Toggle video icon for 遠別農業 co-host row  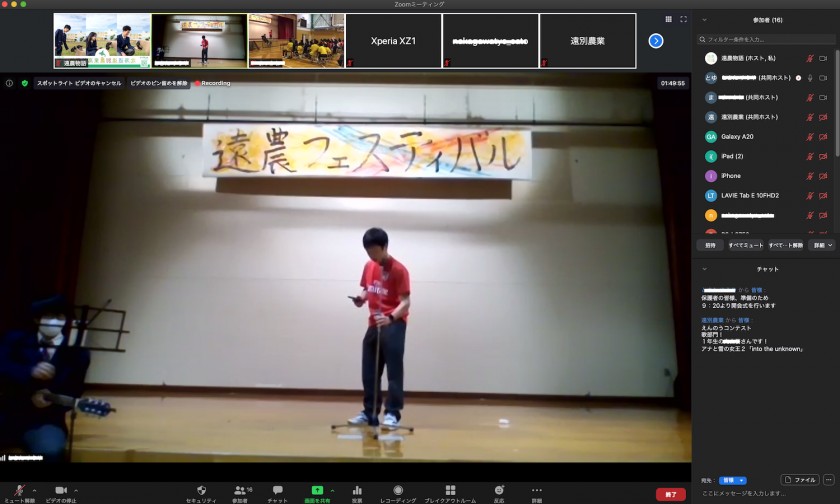(x=823, y=117)
